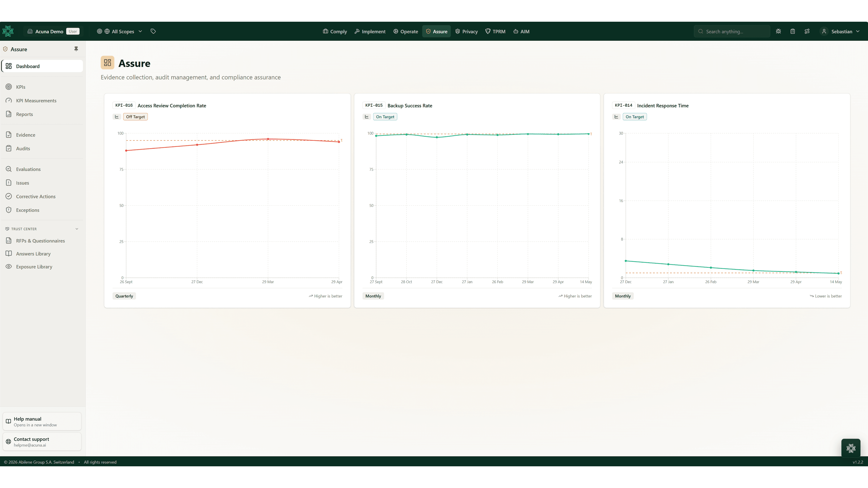Go to Reports in the sidebar
Image resolution: width=868 pixels, height=488 pixels.
(x=42, y=114)
